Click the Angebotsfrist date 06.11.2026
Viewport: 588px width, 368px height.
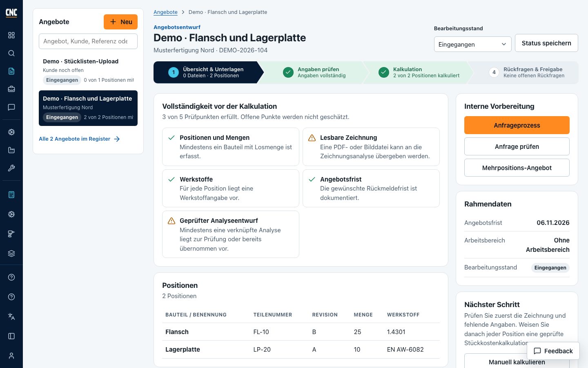point(553,223)
